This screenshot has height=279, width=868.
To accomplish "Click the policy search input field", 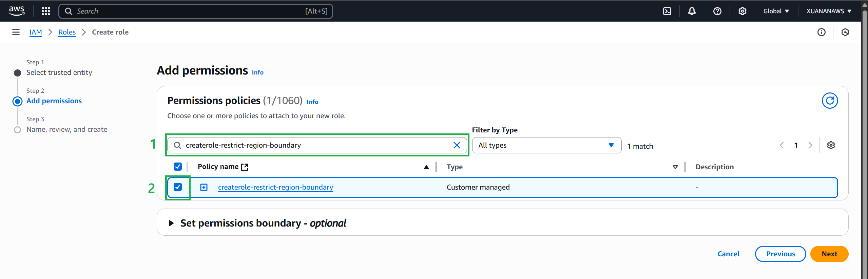I will click(315, 145).
